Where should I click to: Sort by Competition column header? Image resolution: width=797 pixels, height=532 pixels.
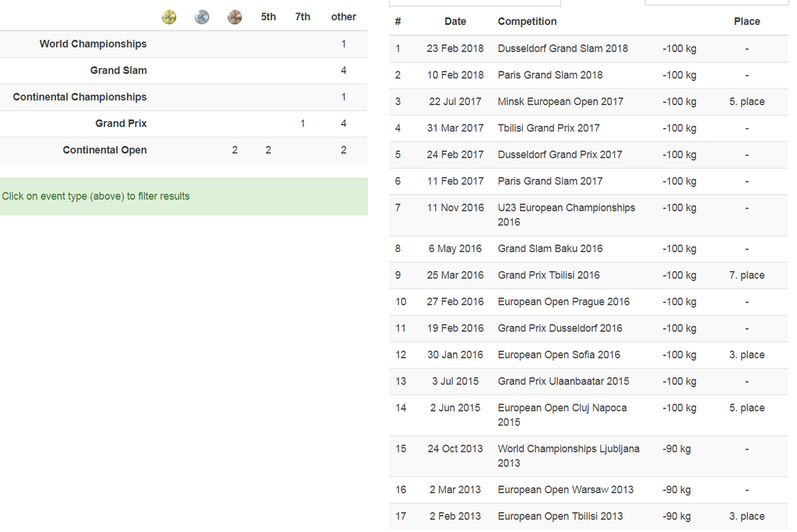(x=527, y=22)
